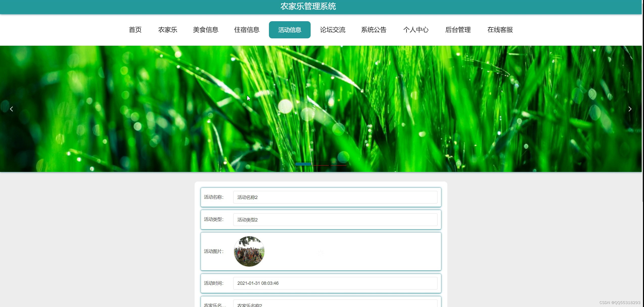This screenshot has width=644, height=307.
Task: Open the 农家乐 section
Action: pyautogui.click(x=168, y=30)
